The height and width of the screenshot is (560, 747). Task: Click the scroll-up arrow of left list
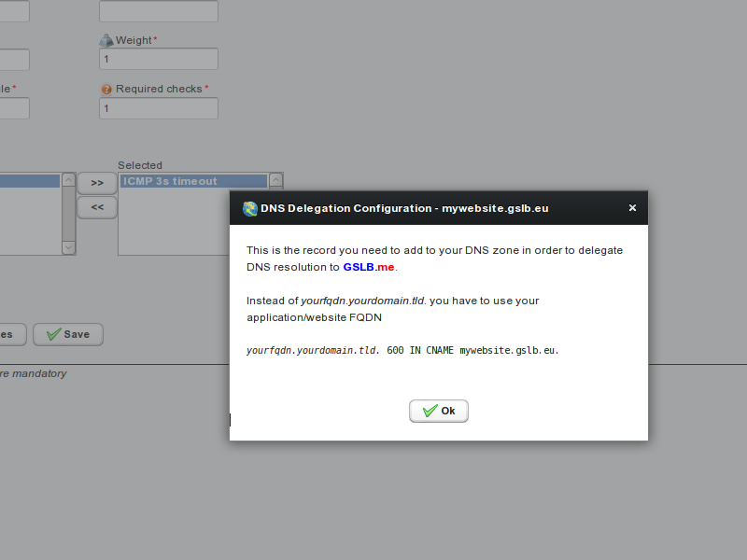click(68, 179)
